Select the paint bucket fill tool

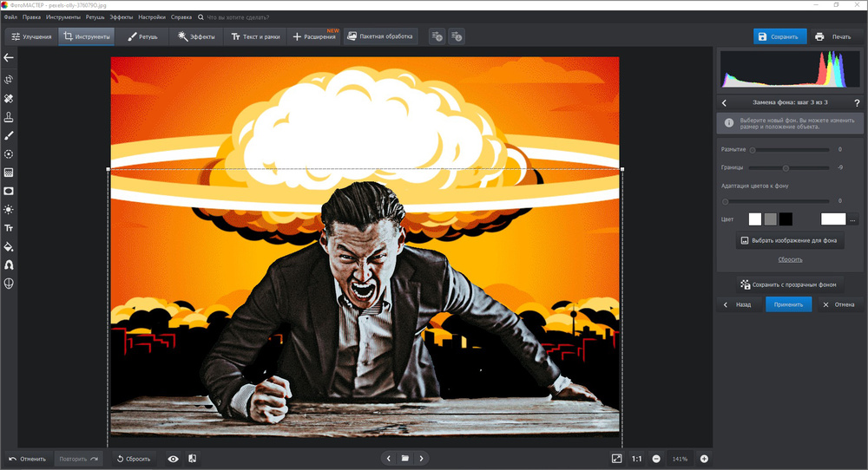tap(9, 246)
